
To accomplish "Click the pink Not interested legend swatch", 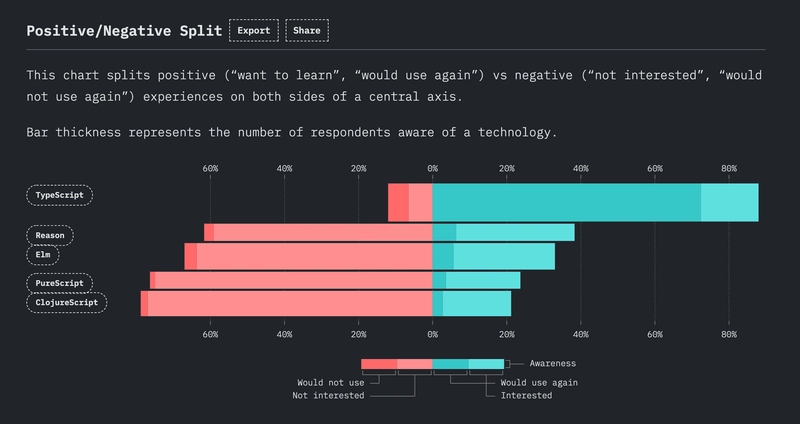I will (x=415, y=364).
